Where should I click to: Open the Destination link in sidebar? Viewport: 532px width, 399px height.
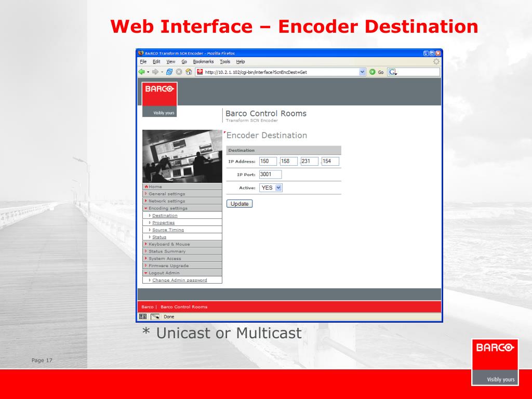coord(165,216)
